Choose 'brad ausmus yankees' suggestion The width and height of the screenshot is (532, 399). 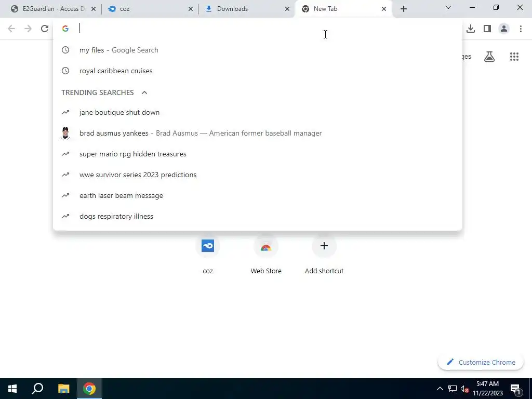click(x=258, y=133)
